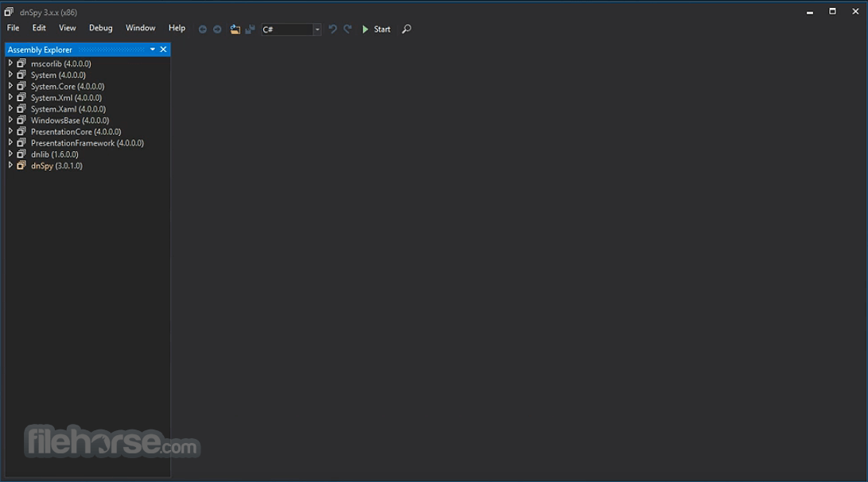
Task: Click the Assembly Explorer panel title
Action: point(40,50)
